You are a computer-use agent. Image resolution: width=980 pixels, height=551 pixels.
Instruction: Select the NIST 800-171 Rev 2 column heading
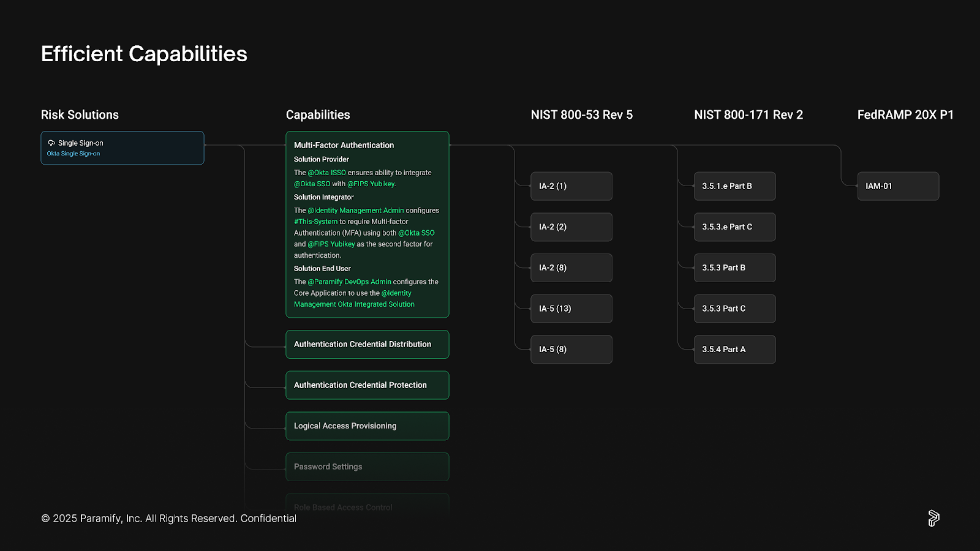point(748,115)
